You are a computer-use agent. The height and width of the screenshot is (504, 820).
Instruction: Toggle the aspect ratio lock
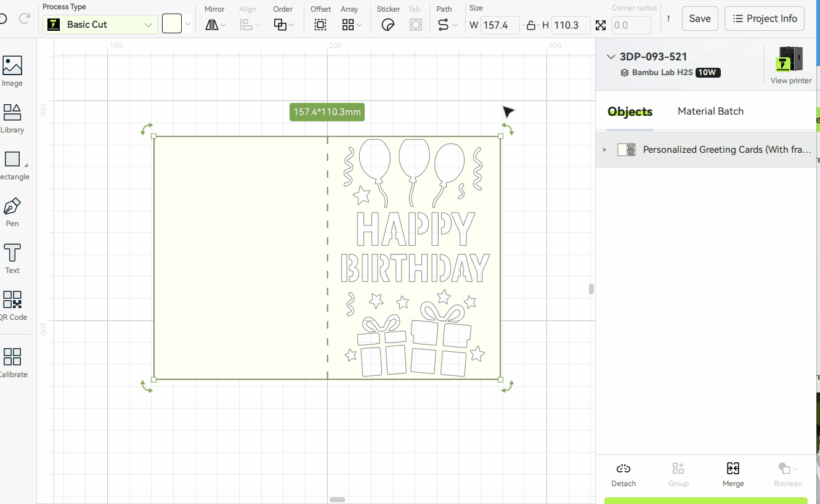[530, 25]
